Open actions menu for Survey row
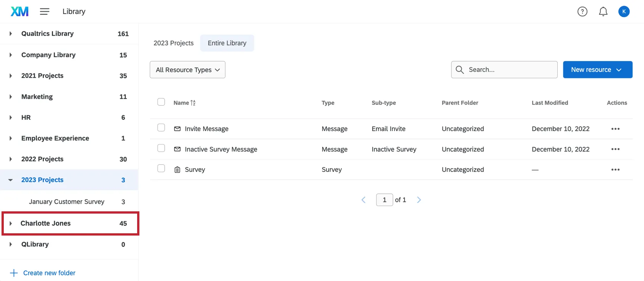The height and width of the screenshot is (281, 644). tap(615, 170)
